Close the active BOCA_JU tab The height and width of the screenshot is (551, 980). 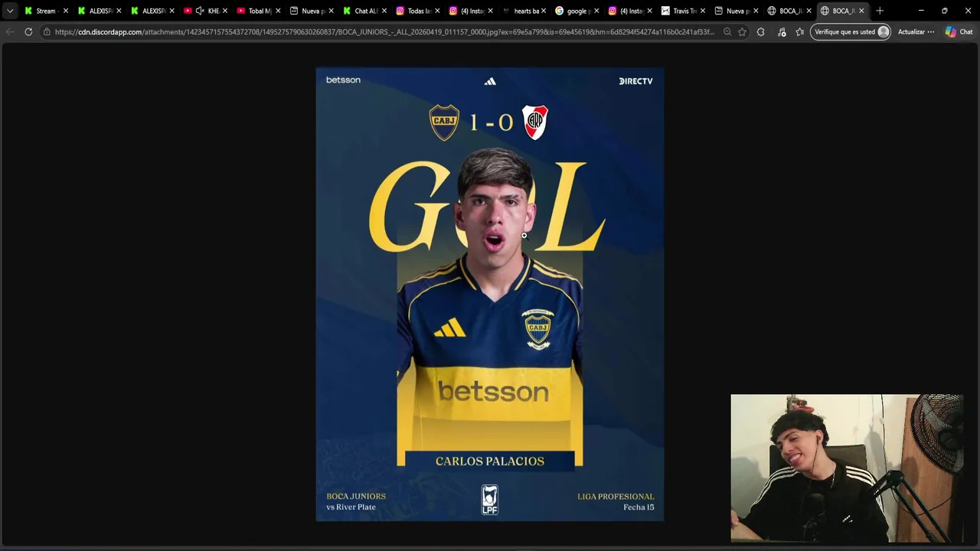click(x=861, y=11)
